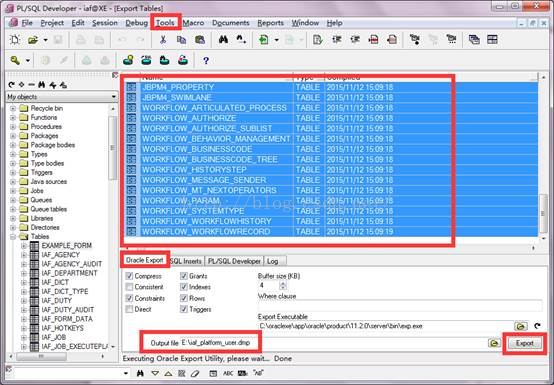
Task: Toggle the Constraints checkbox
Action: click(129, 298)
